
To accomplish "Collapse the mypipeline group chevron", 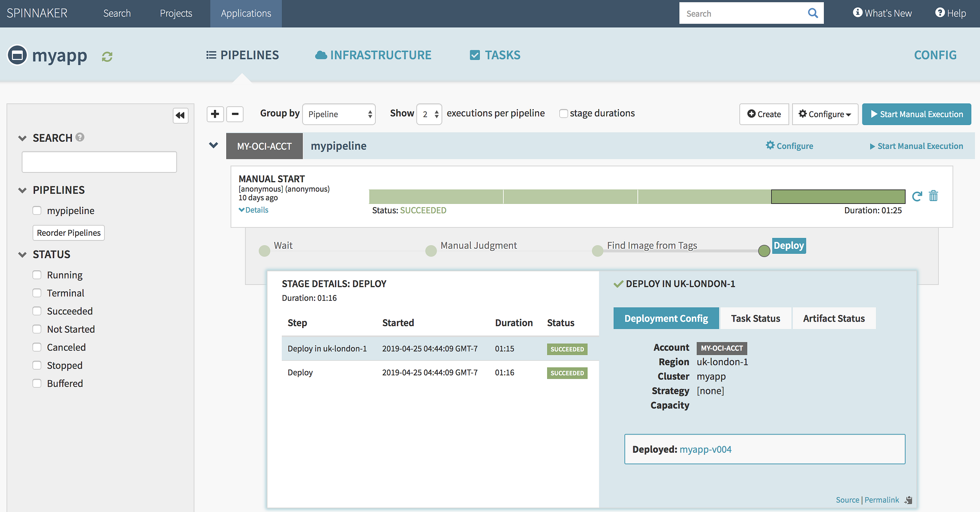I will [x=213, y=145].
